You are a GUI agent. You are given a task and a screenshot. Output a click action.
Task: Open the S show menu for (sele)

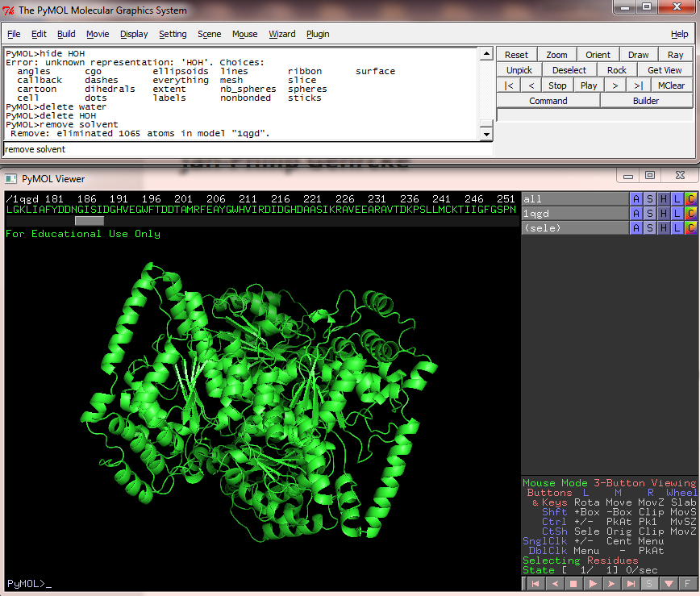point(650,227)
